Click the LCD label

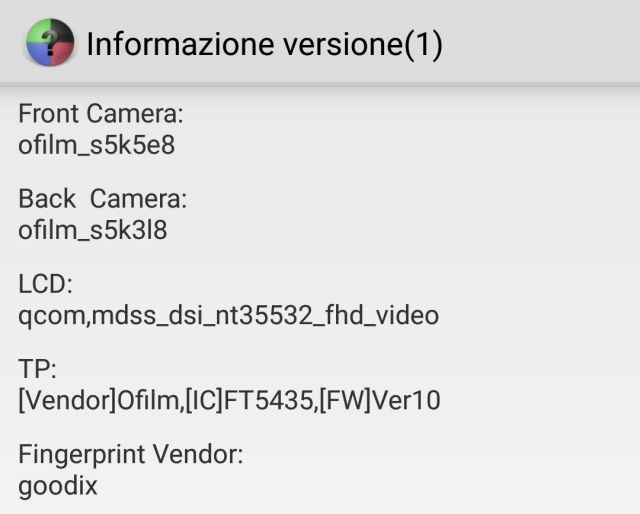click(x=45, y=284)
